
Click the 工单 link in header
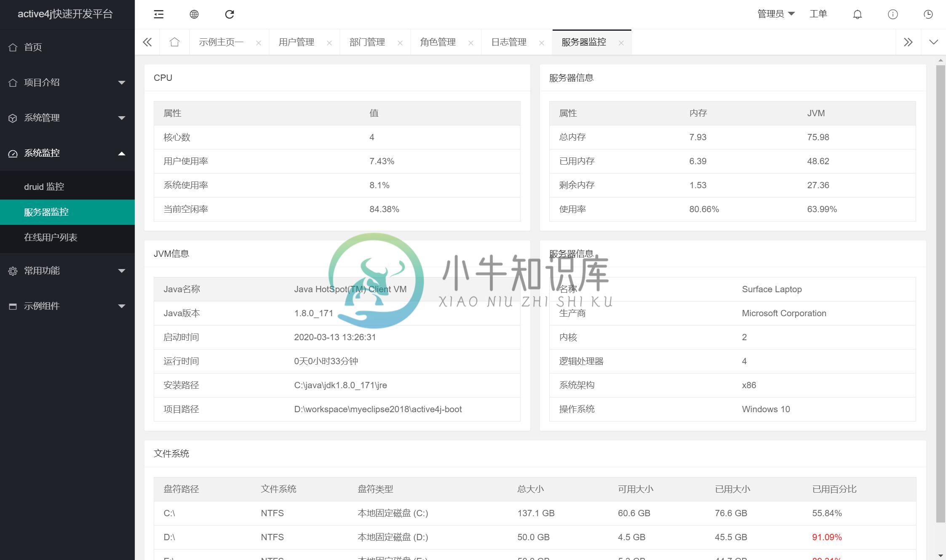(818, 14)
